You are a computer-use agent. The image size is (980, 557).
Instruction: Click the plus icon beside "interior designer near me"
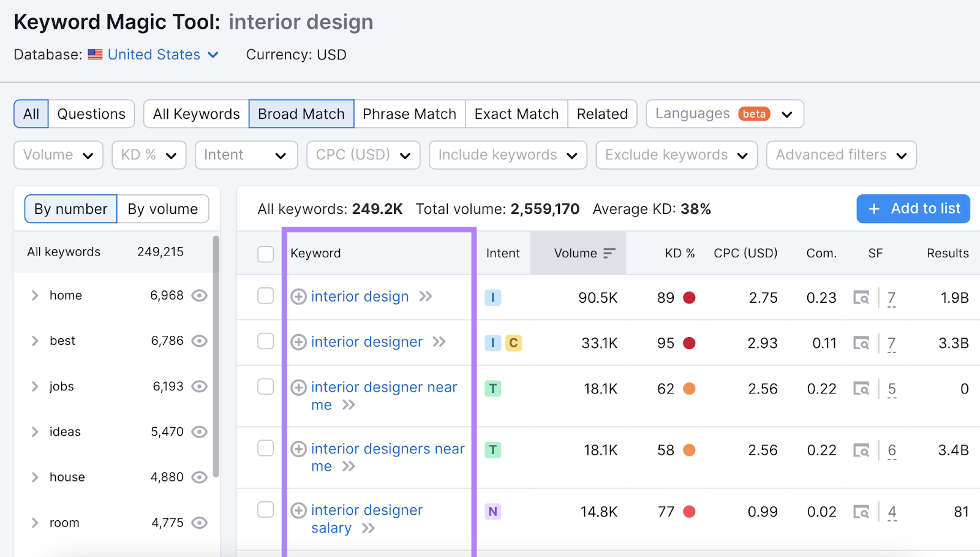pyautogui.click(x=298, y=387)
